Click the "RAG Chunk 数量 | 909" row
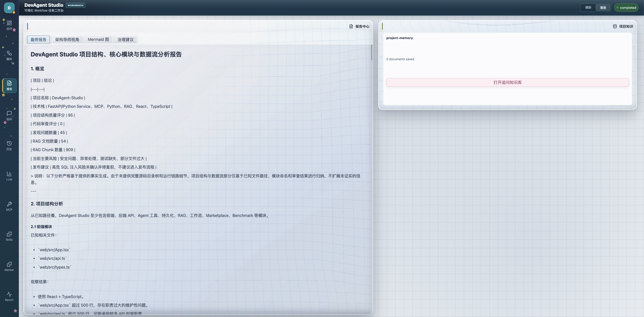This screenshot has height=317, width=644. [x=53, y=150]
